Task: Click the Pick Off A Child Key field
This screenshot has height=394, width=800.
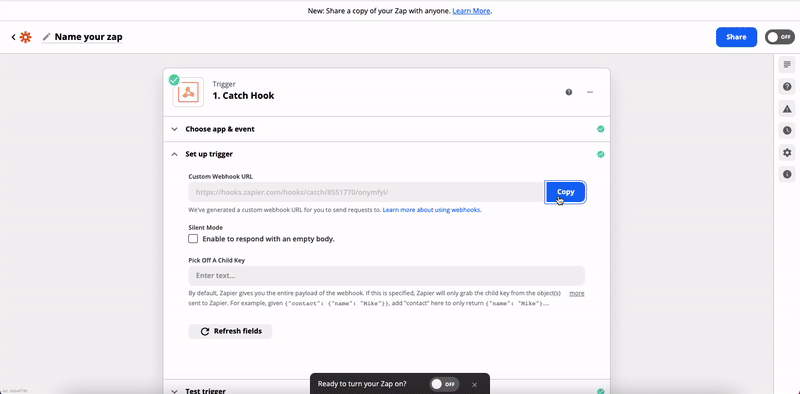Action: coord(387,276)
